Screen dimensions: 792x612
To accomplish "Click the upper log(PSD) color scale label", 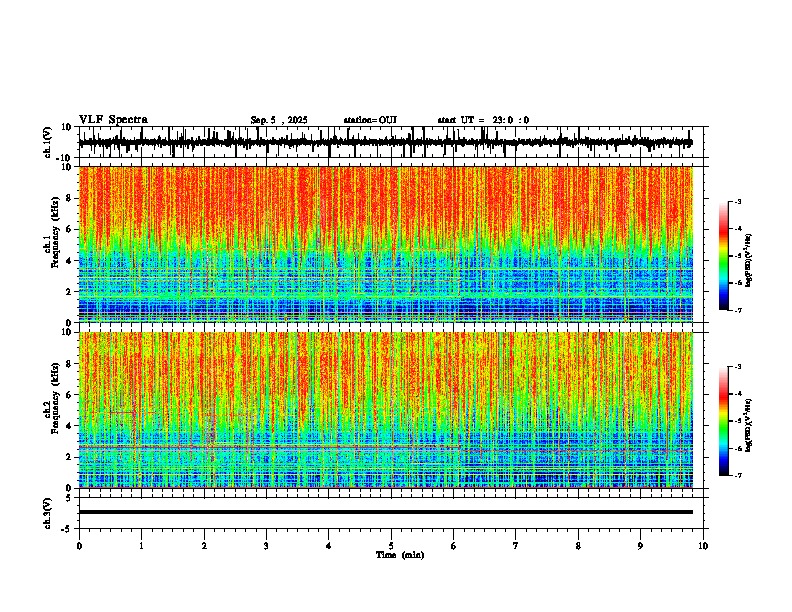I will pos(749,261).
